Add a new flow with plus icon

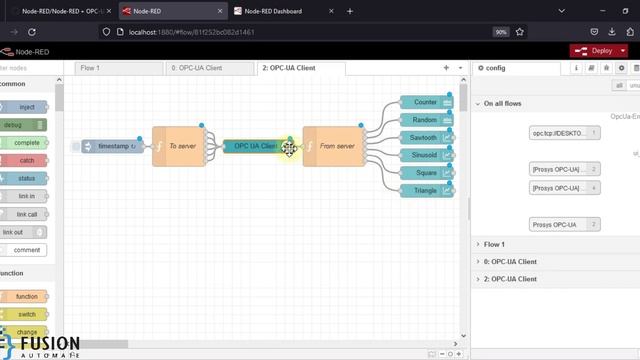446,68
